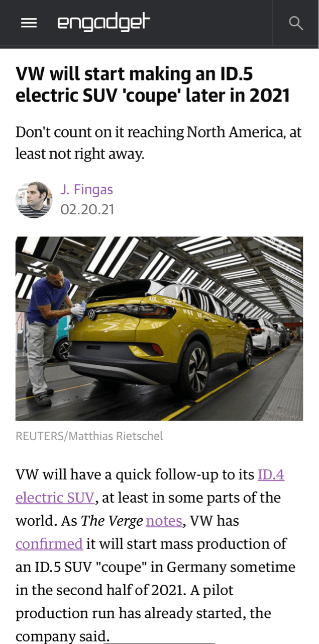Open the hamburger navigation menu

click(29, 23)
